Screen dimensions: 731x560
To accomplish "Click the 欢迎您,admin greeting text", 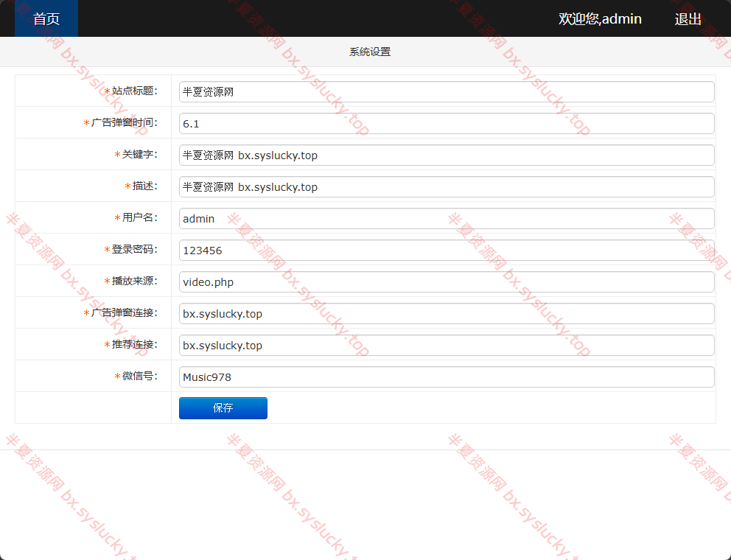I will 600,19.
